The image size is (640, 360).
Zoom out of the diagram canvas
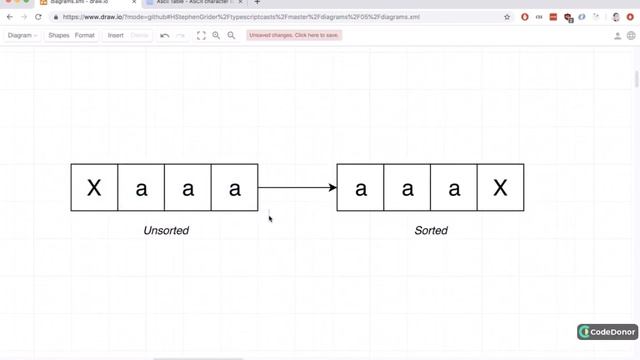tap(231, 36)
